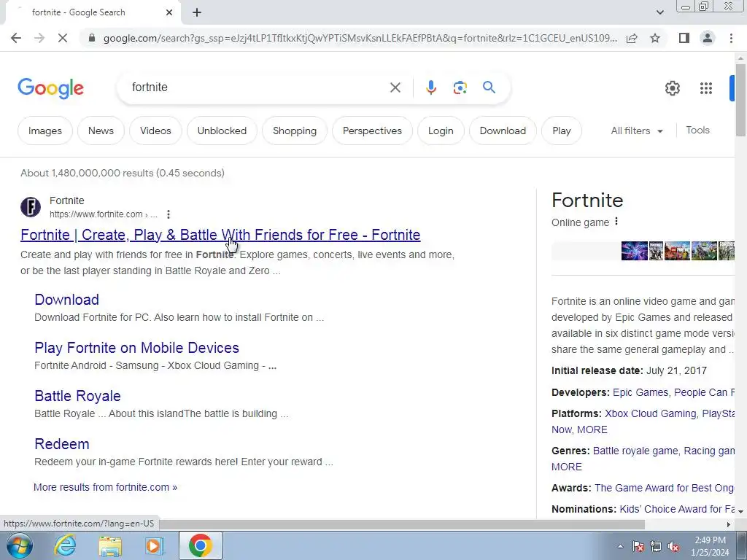The width and height of the screenshot is (747, 560).
Task: Open the File Explorer taskbar icon
Action: pos(110,545)
